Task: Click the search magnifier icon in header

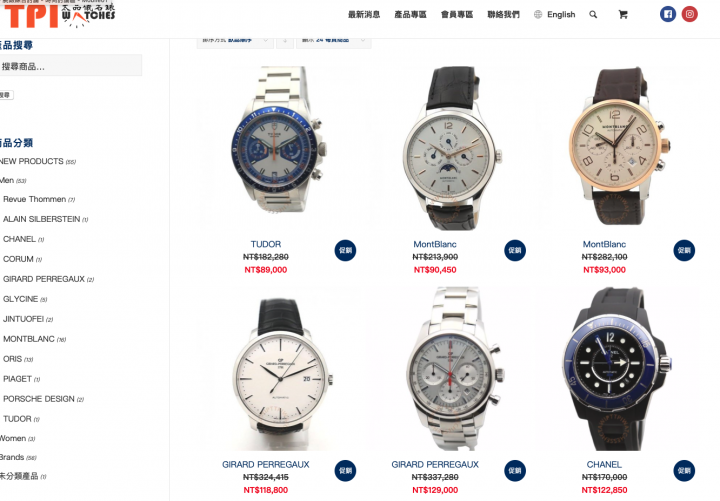Action: point(593,15)
